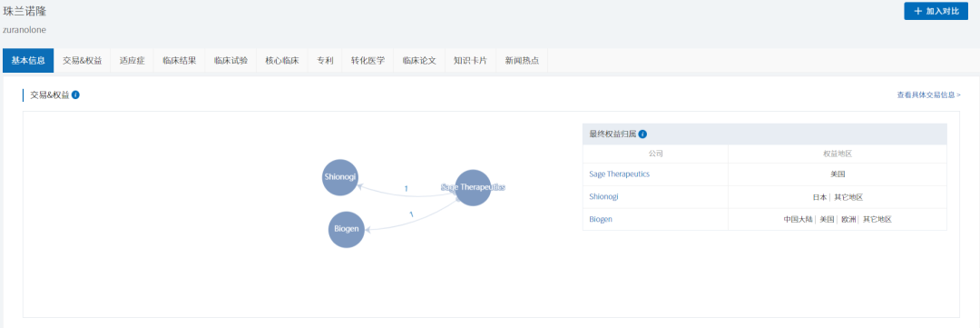Click 美国 region in Sage Therapeutics row
The image size is (980, 328).
pos(838,174)
